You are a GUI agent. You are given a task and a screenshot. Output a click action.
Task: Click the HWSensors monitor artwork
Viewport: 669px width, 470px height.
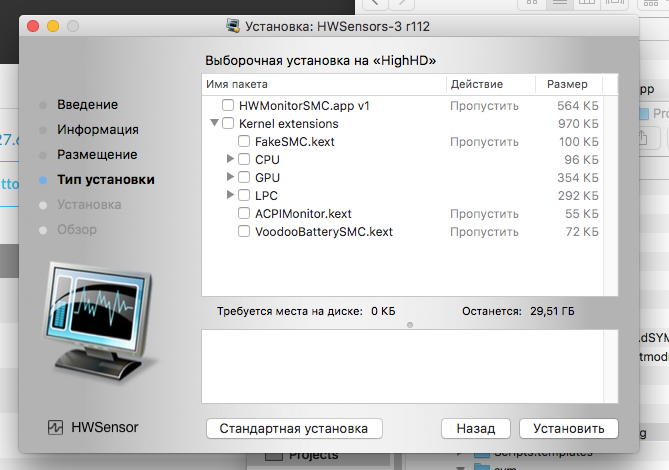pos(98,323)
